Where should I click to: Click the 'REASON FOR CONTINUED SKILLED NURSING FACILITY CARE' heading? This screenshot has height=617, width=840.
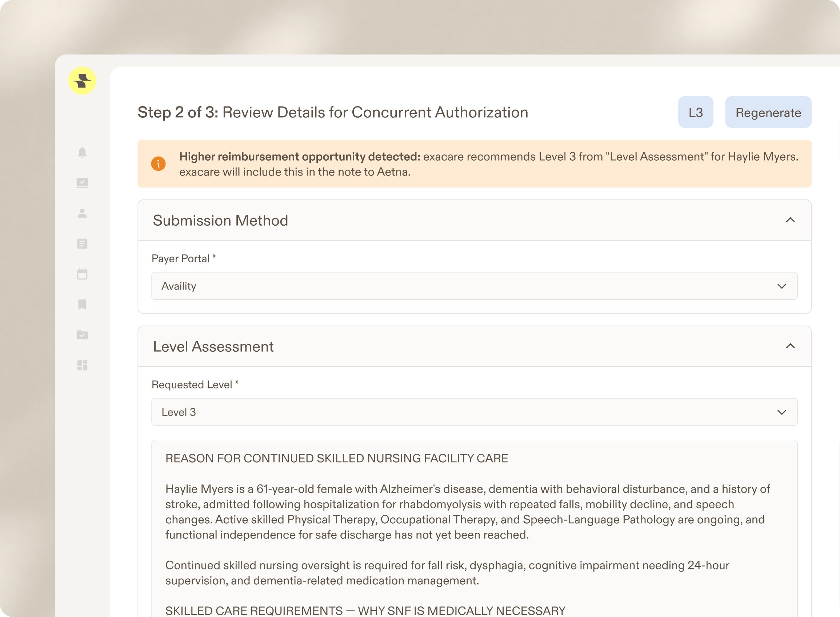pos(337,458)
